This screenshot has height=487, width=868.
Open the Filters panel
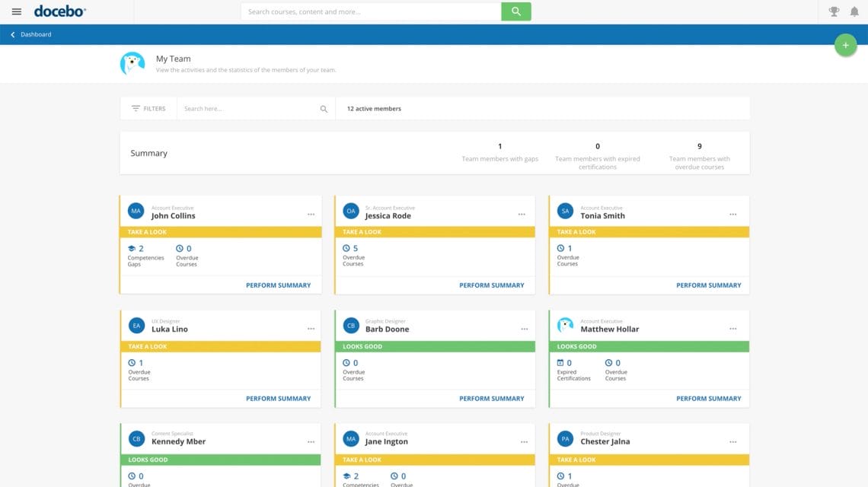(x=148, y=109)
